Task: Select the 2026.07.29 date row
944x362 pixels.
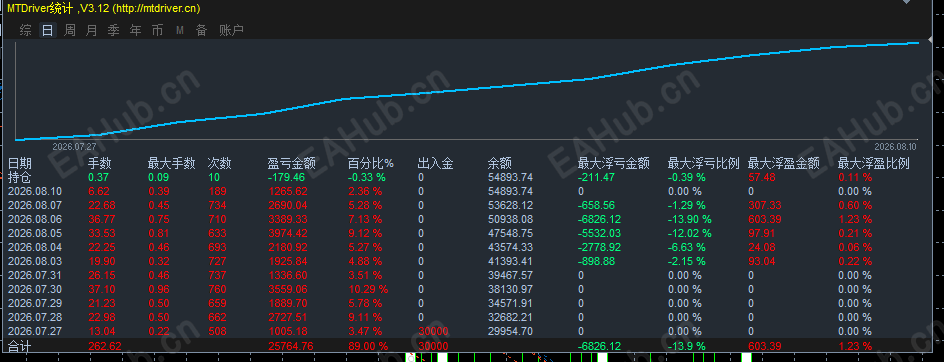Action: click(35, 303)
